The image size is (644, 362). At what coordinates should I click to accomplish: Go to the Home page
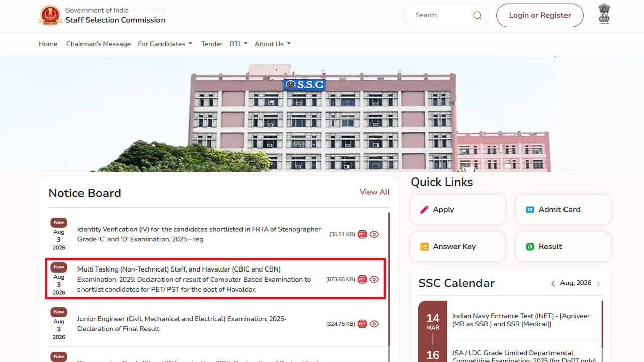click(48, 44)
